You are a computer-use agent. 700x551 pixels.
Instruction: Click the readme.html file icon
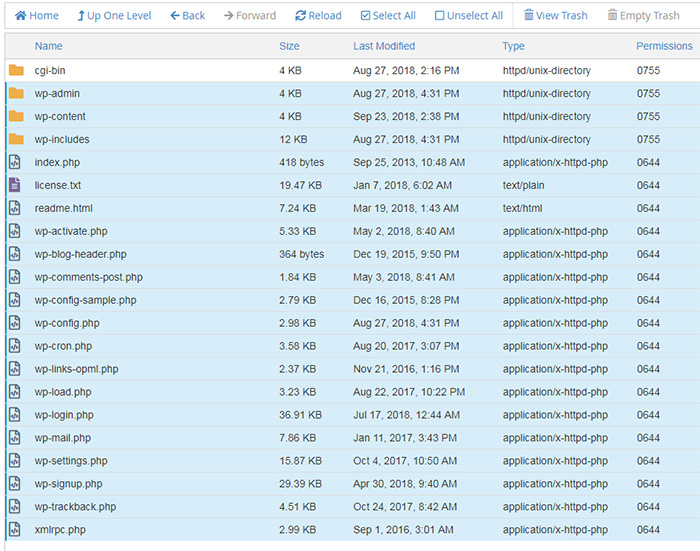point(15,208)
